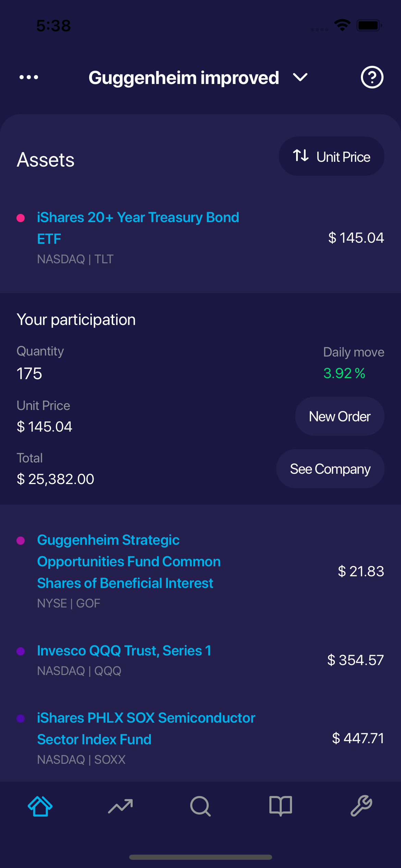
Task: Collapse the iShares 20+ Year Treasury Bond row
Action: click(138, 228)
